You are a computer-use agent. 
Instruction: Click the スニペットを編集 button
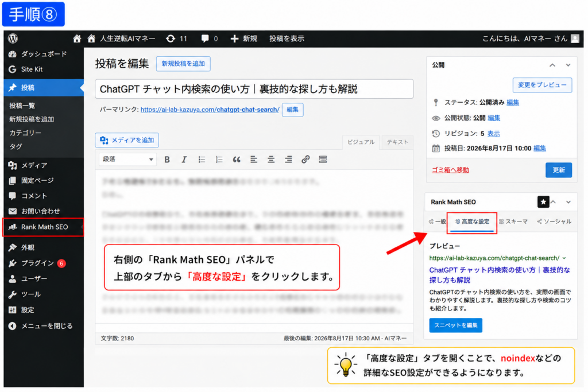[455, 325]
